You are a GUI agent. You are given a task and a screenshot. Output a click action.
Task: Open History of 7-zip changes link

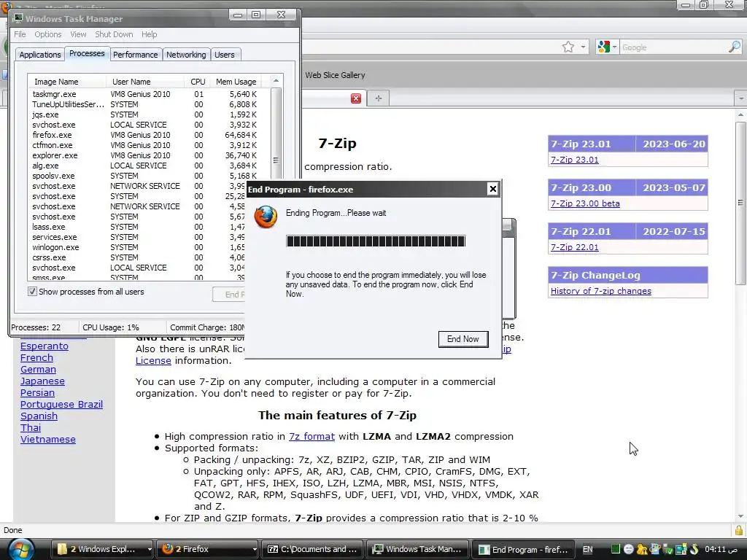pyautogui.click(x=601, y=291)
